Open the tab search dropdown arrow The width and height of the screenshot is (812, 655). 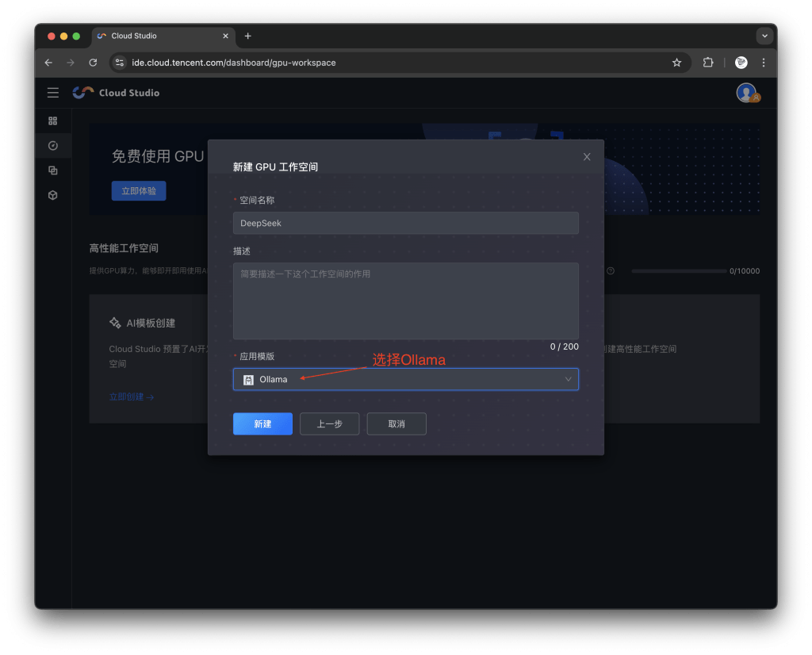(x=764, y=36)
